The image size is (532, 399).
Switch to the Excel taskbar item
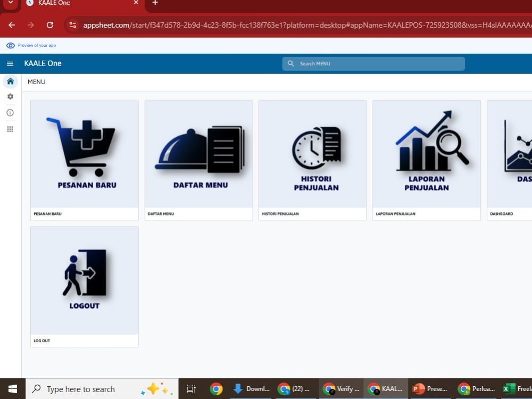517,389
